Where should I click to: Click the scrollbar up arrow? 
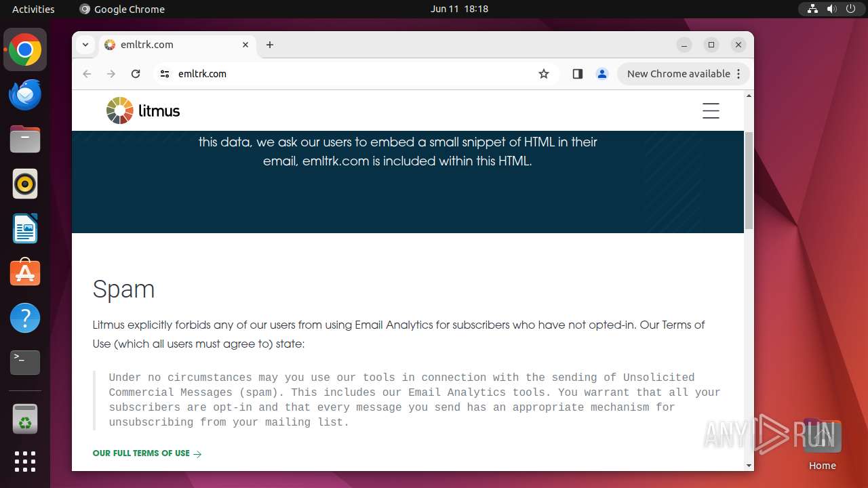[x=749, y=96]
